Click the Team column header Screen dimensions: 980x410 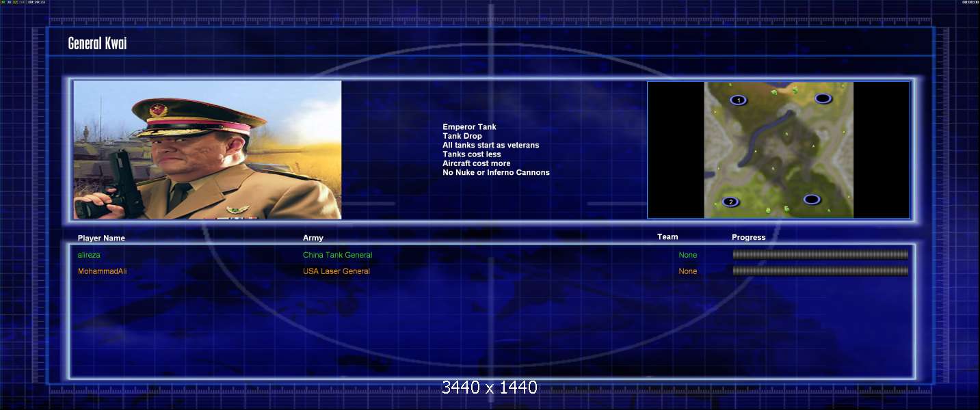click(667, 237)
